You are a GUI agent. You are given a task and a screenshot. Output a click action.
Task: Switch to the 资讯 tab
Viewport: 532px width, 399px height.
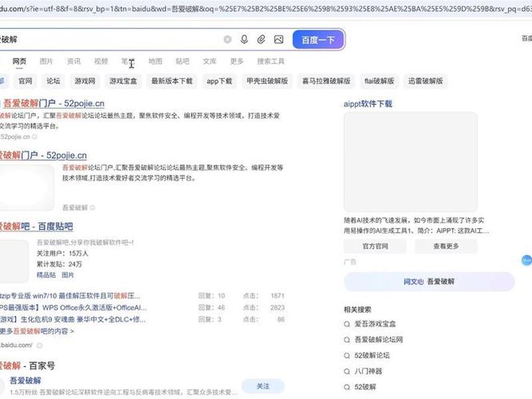(x=74, y=61)
